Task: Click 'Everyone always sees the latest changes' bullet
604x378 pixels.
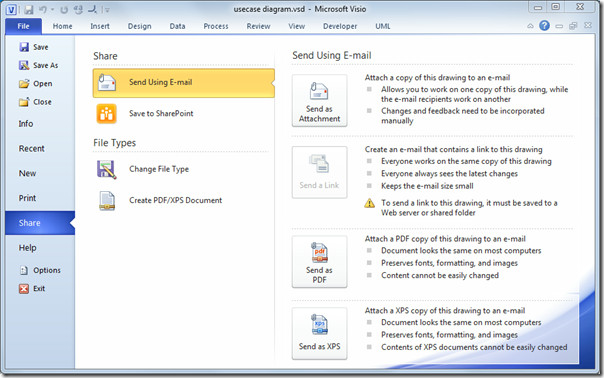Action: (x=449, y=174)
